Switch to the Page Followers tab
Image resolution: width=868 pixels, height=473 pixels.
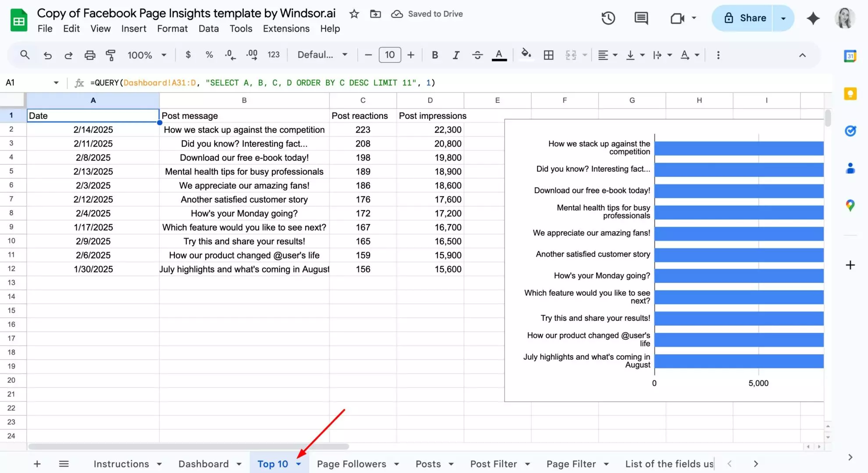(x=352, y=463)
